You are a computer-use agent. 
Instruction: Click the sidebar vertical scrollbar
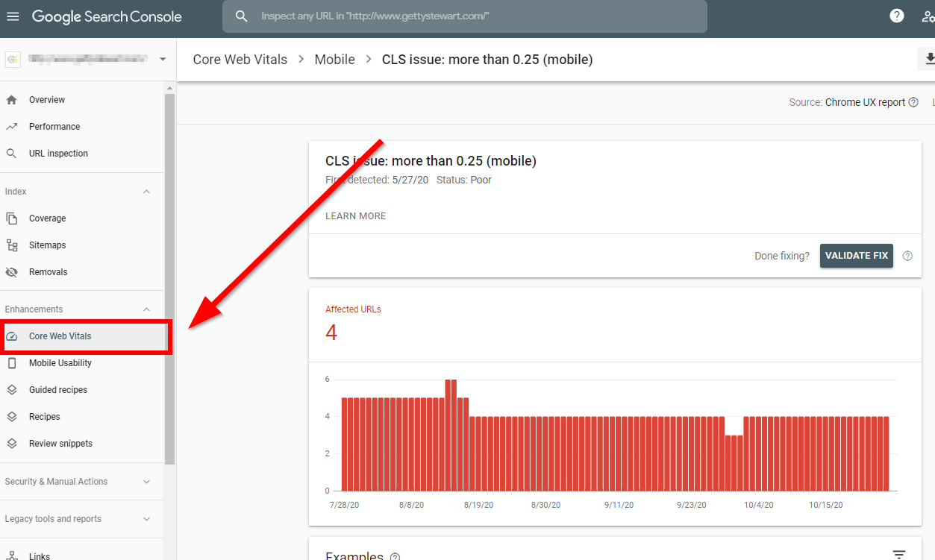pyautogui.click(x=170, y=280)
